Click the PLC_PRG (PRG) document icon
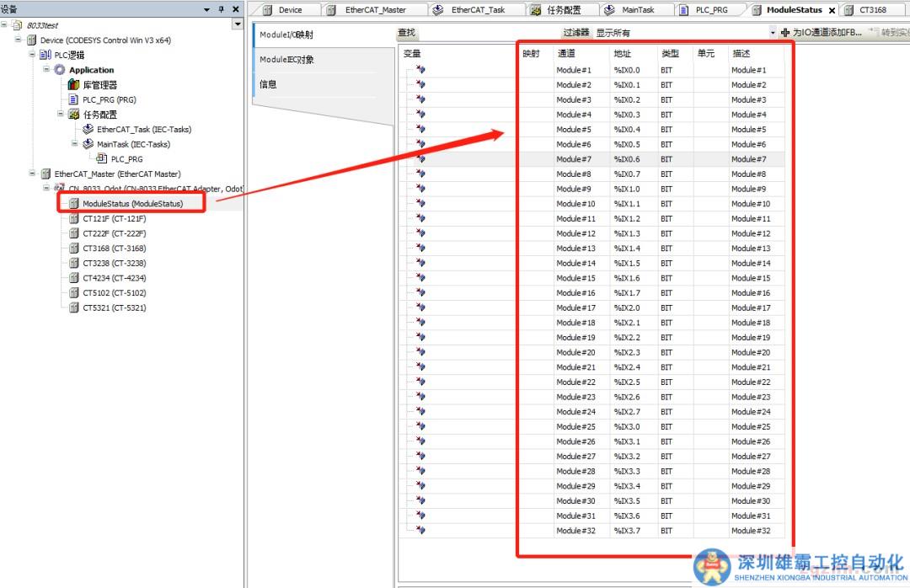The image size is (910, 588). 74,99
